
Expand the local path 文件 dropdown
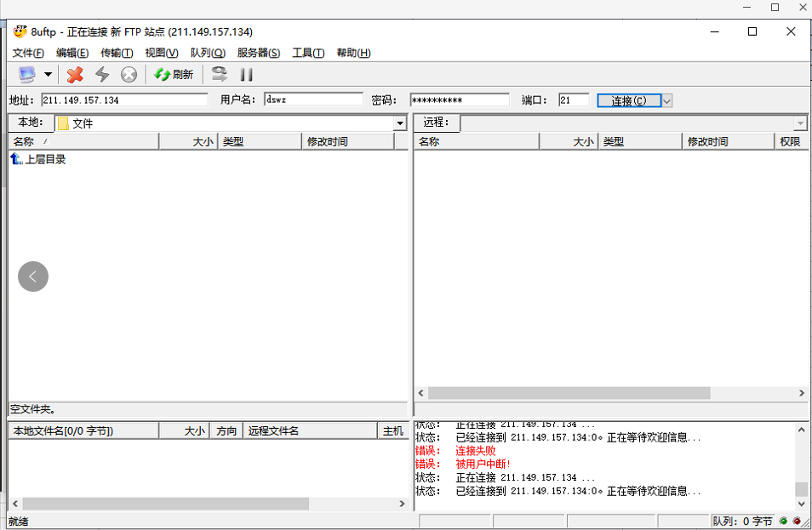400,124
